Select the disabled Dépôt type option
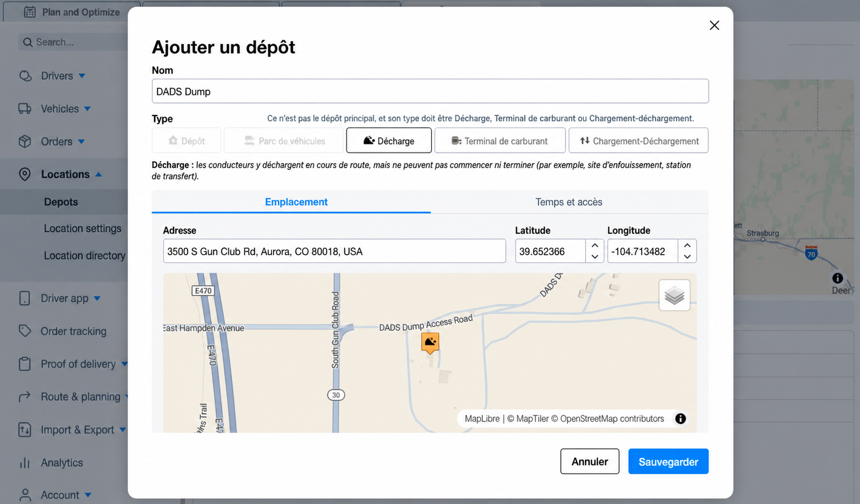 pos(187,140)
